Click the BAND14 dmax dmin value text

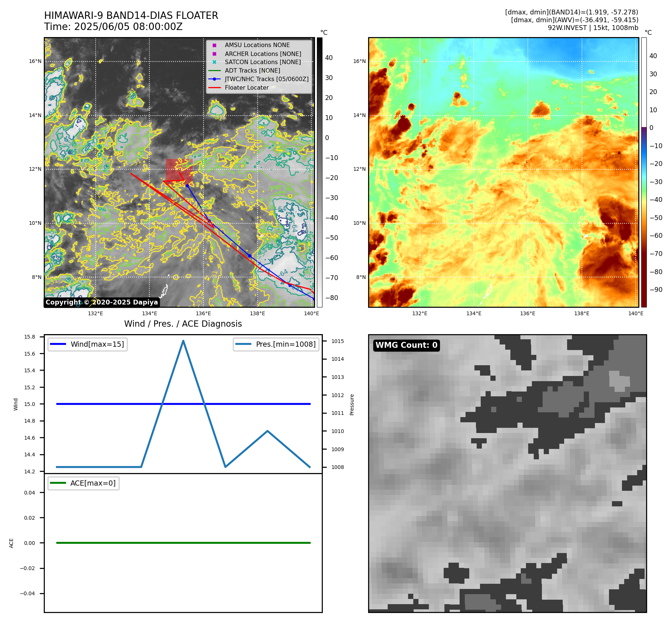point(572,12)
